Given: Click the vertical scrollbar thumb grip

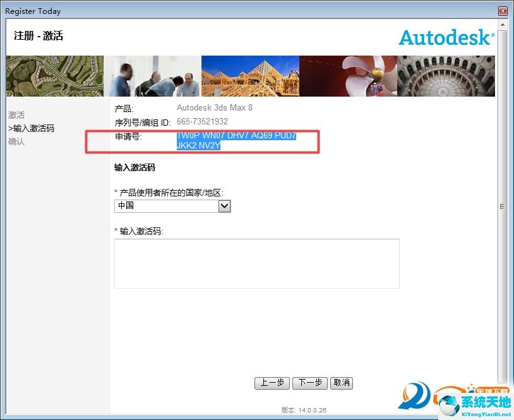Looking at the screenshot, I should point(502,207).
